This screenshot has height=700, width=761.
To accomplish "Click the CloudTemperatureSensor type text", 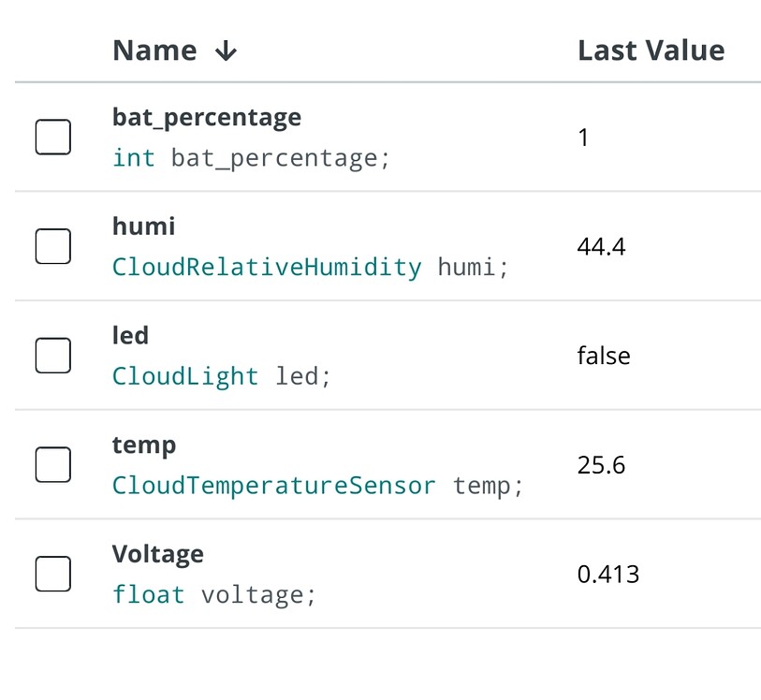I will pyautogui.click(x=274, y=486).
